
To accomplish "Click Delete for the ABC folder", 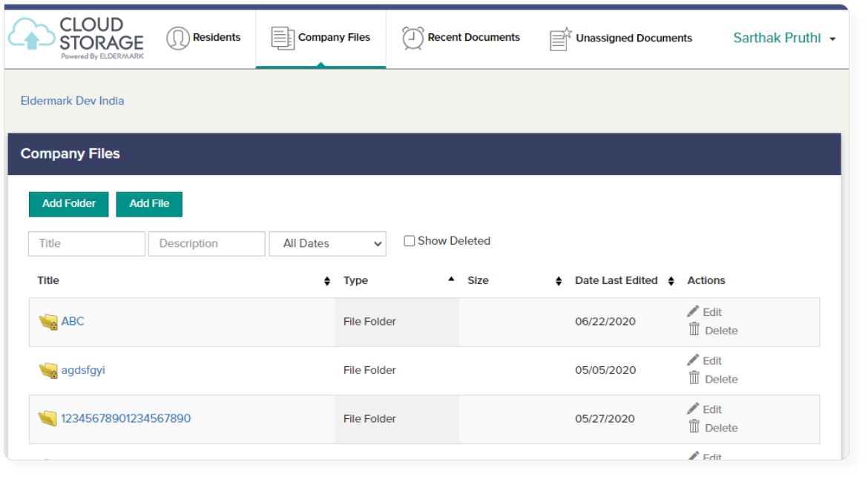I will (721, 331).
